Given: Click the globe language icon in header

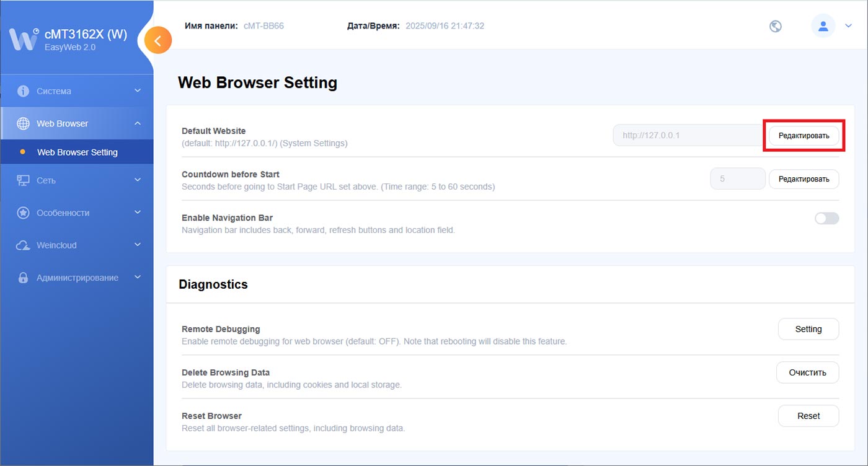Looking at the screenshot, I should point(775,26).
